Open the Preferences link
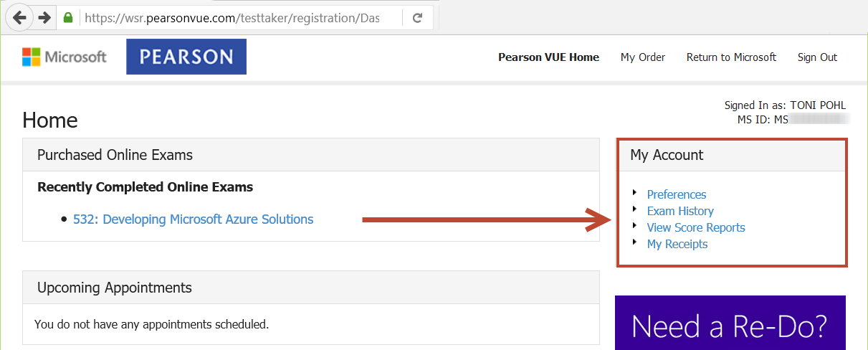This screenshot has width=868, height=350. (677, 194)
